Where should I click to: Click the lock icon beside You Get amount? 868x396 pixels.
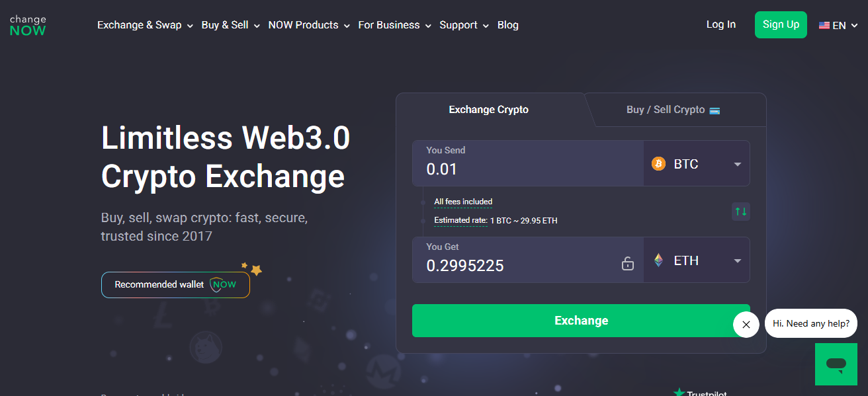[x=627, y=262]
